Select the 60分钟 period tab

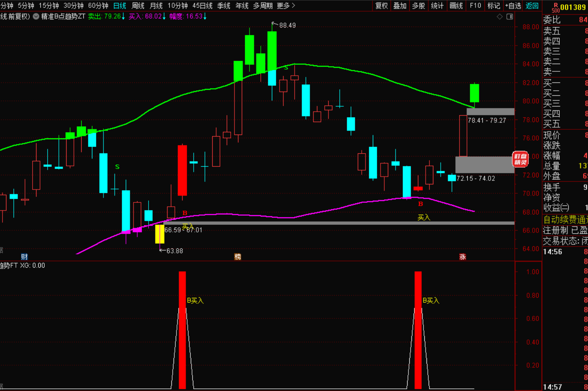point(98,6)
